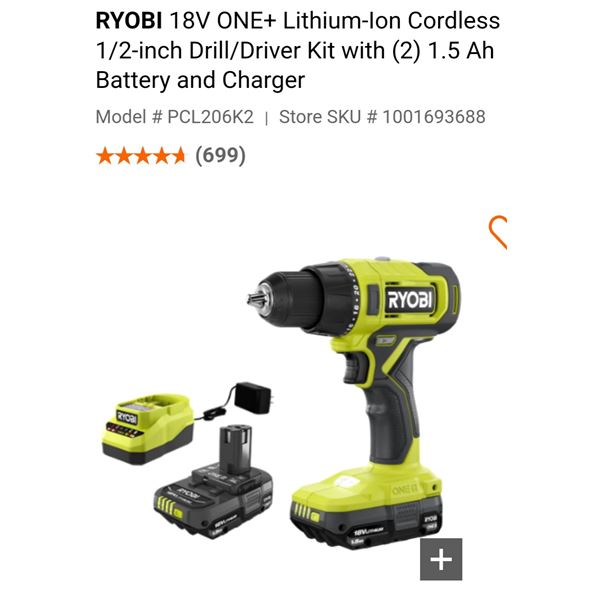Tap the drill's black chuck
Screen dimensions: 600x600
click(291, 300)
